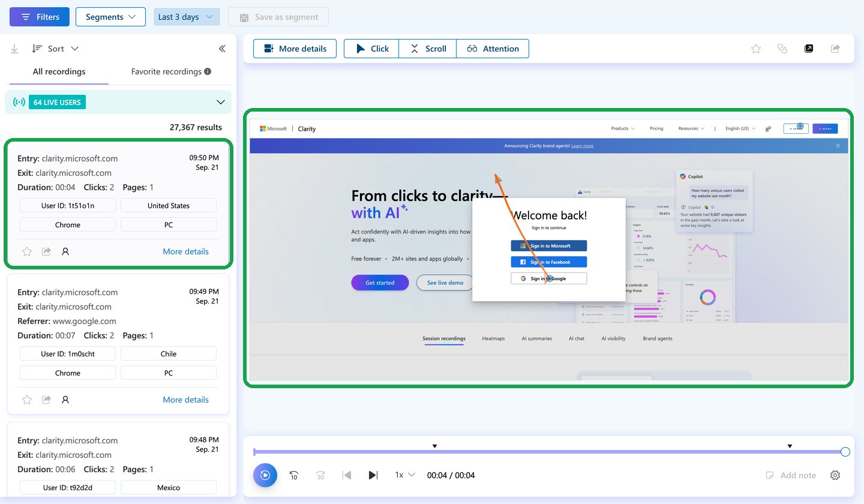
Task: Open the Sort options dropdown
Action: (55, 49)
